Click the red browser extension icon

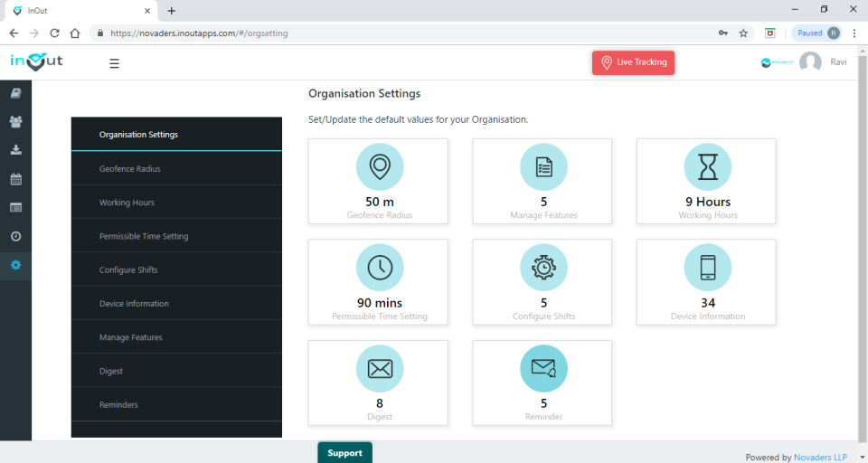[770, 33]
